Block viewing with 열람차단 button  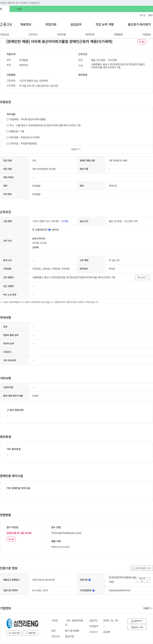click(x=31, y=633)
